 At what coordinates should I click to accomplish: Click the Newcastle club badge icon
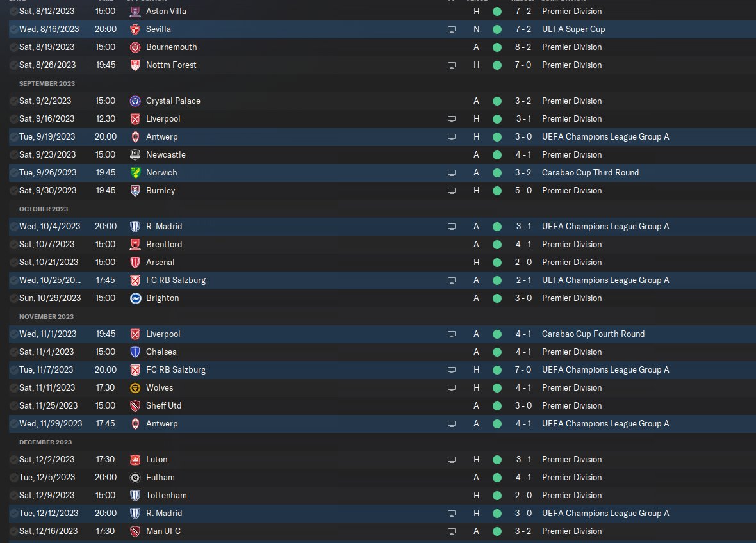(135, 155)
